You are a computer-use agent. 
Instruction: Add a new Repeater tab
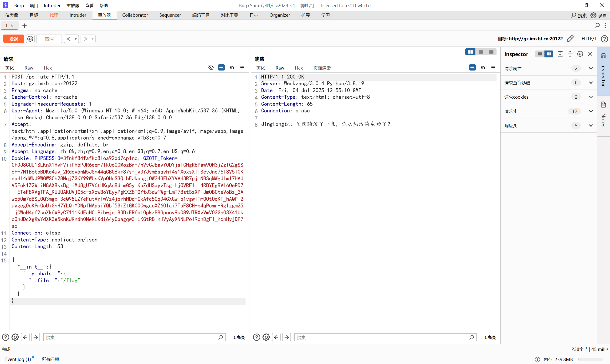pyautogui.click(x=25, y=25)
